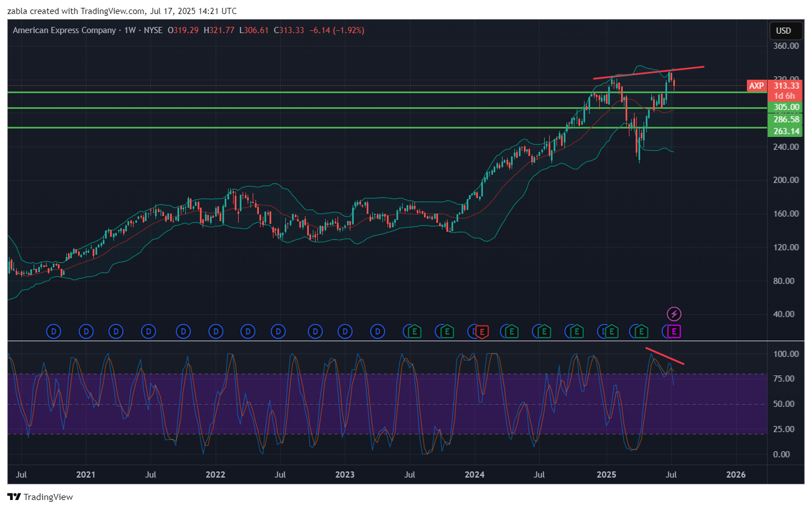This screenshot has height=509, width=812.
Task: Click the 40.00 price axis label
Action: coord(784,314)
